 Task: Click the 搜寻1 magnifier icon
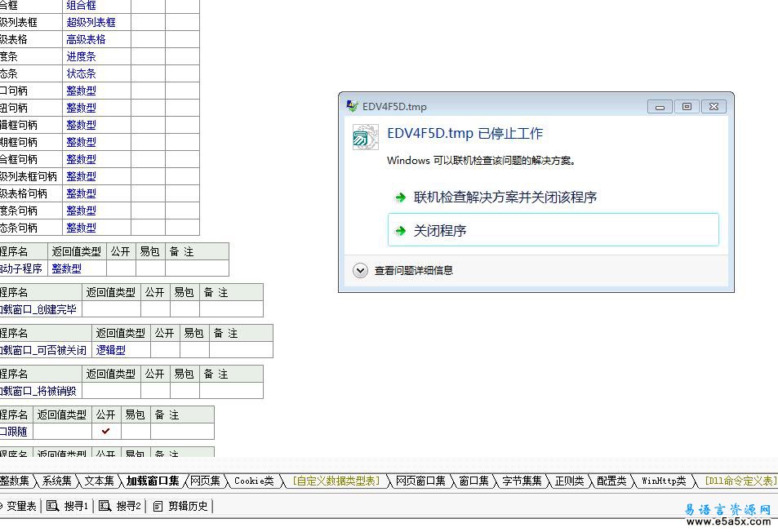pos(52,506)
